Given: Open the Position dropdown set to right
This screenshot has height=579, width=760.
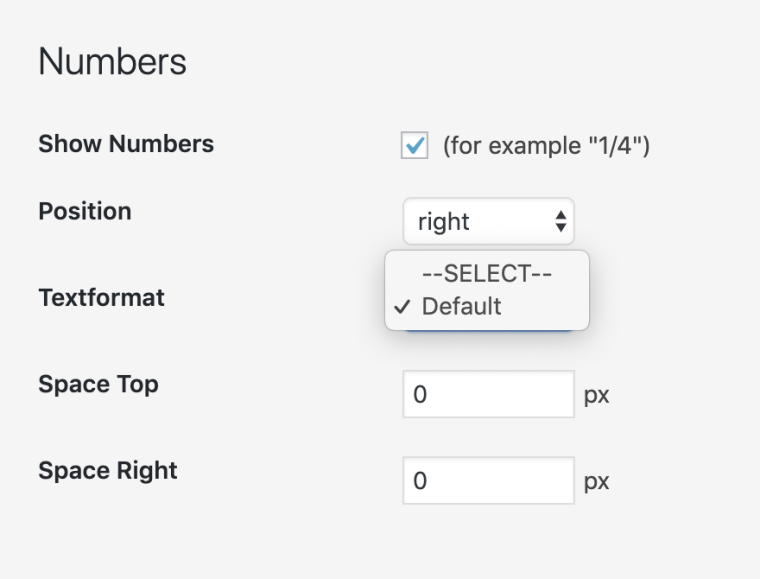Looking at the screenshot, I should [x=488, y=221].
